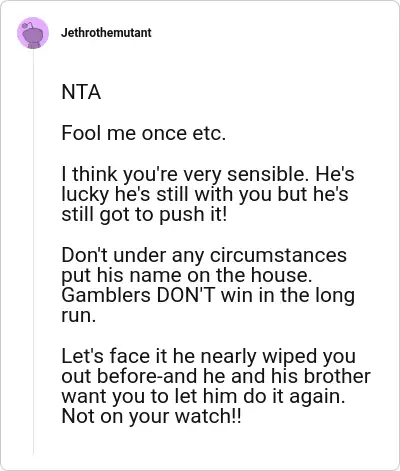Viewport: 400px width, 471px height.
Task: Click the line 'lucky he's still with you'
Action: pos(205,194)
